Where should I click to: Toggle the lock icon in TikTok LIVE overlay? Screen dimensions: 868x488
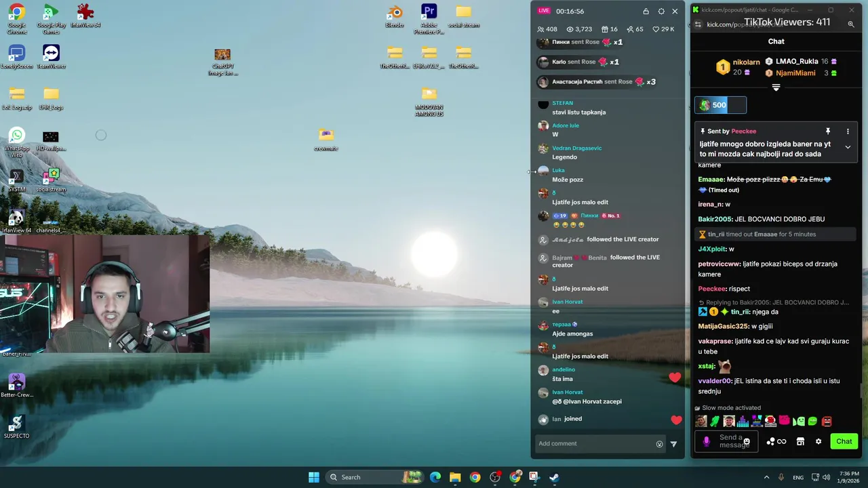pyautogui.click(x=646, y=11)
